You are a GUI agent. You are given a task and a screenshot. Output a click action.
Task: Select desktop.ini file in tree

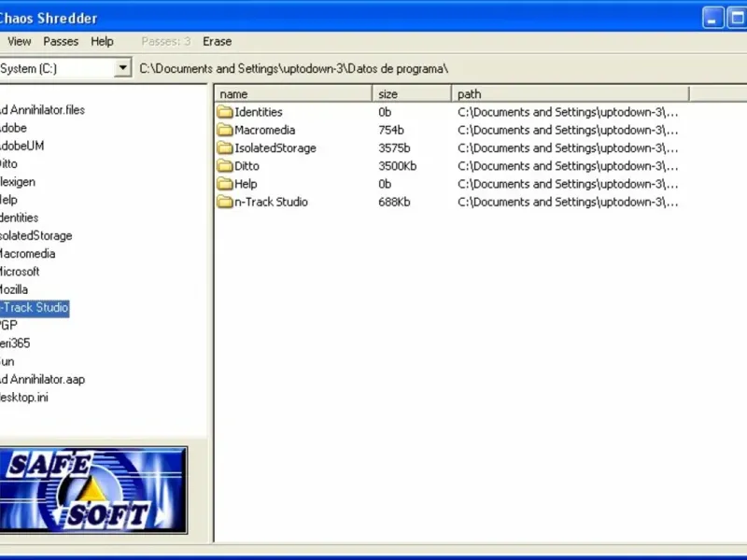click(24, 398)
